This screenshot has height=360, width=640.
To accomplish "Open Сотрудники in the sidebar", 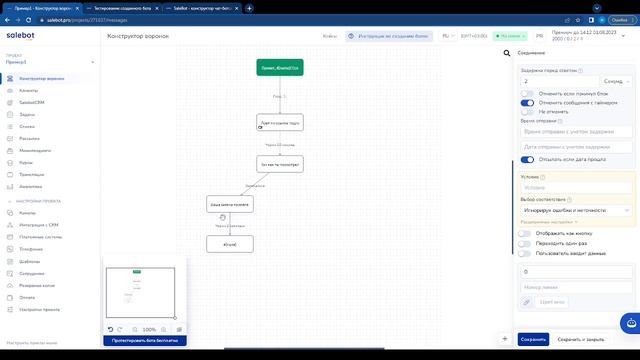I will point(32,273).
